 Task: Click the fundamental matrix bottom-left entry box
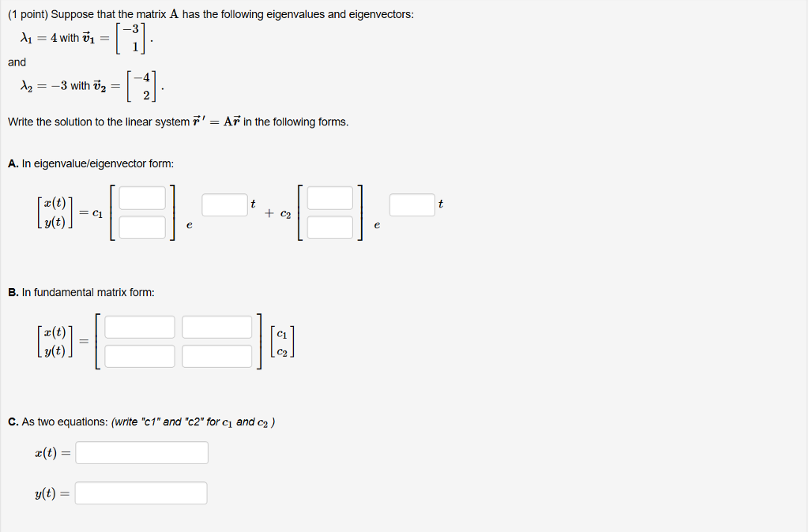pyautogui.click(x=141, y=355)
